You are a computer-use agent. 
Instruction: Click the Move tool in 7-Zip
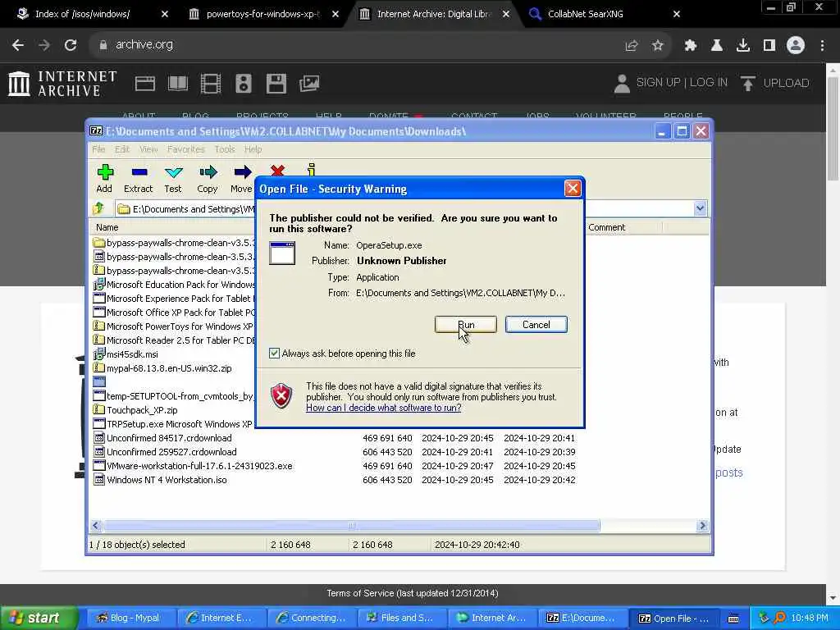click(241, 179)
